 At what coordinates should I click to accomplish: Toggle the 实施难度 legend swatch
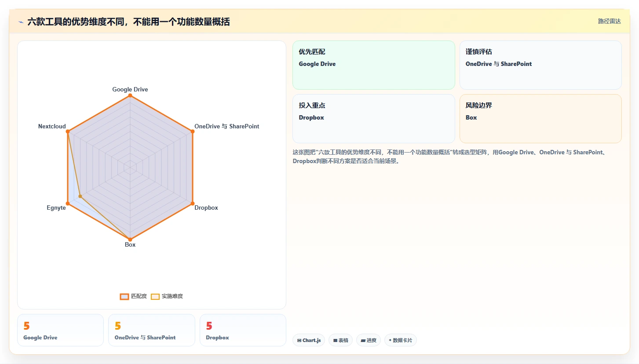pos(155,296)
